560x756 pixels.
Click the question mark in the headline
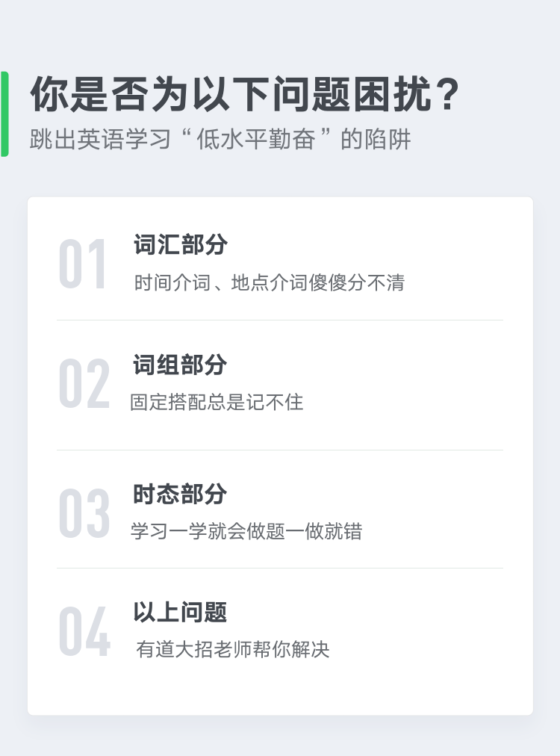click(449, 95)
